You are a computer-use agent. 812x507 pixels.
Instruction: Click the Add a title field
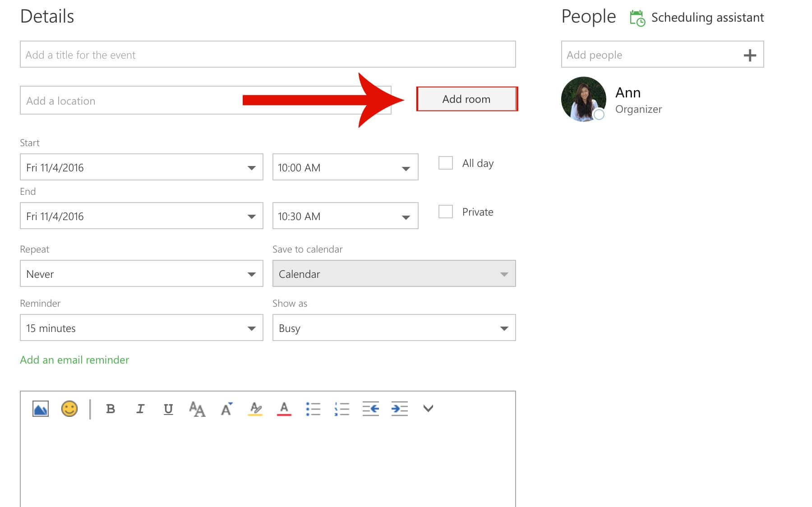point(267,54)
